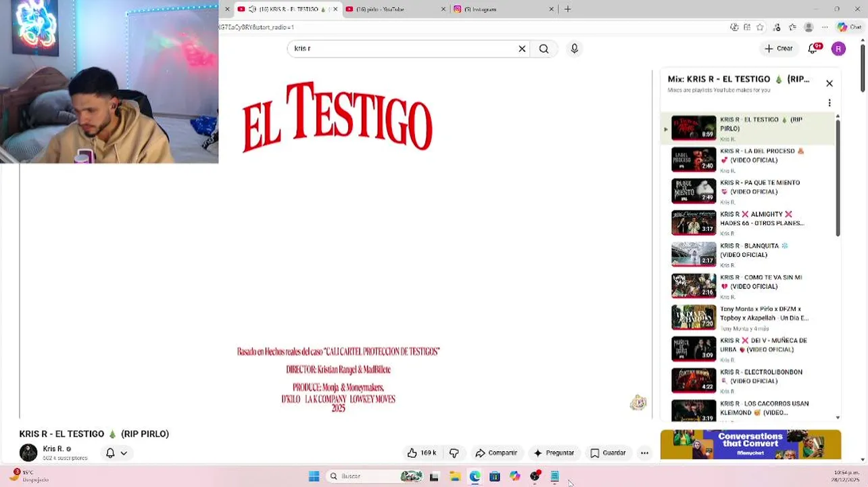Screen dimensions: 868x487
Task: Open Edge settings and more ellipsis
Action: click(x=825, y=27)
